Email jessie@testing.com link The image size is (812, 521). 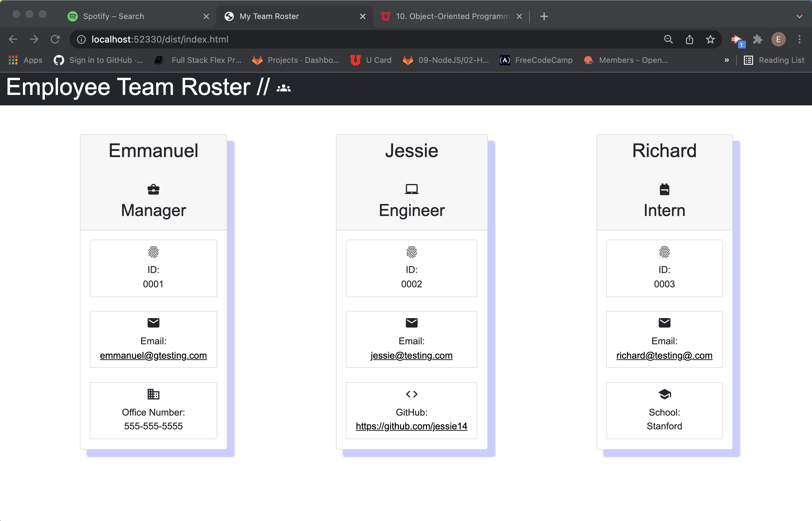(x=412, y=355)
